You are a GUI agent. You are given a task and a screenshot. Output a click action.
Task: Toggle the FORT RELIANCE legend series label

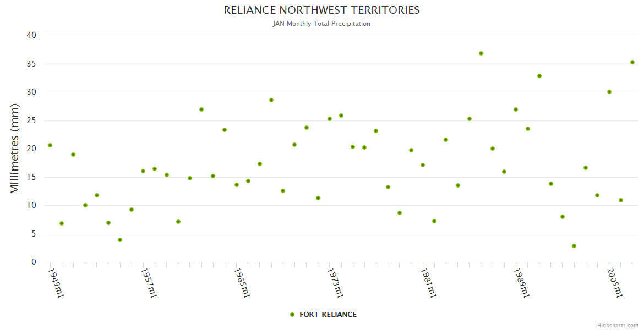328,315
